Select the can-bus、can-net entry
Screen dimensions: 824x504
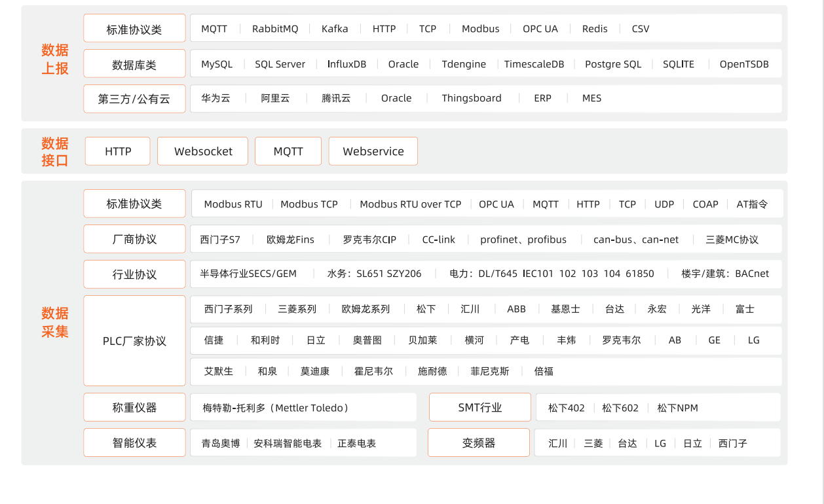tap(636, 240)
